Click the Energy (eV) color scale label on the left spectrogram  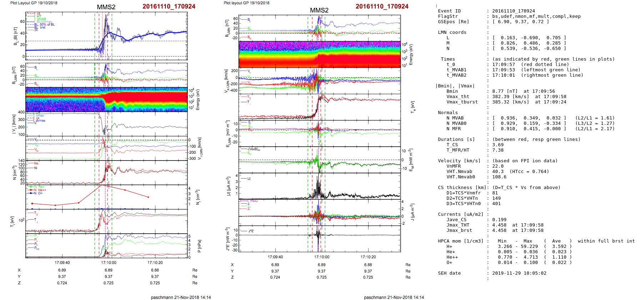[198, 100]
